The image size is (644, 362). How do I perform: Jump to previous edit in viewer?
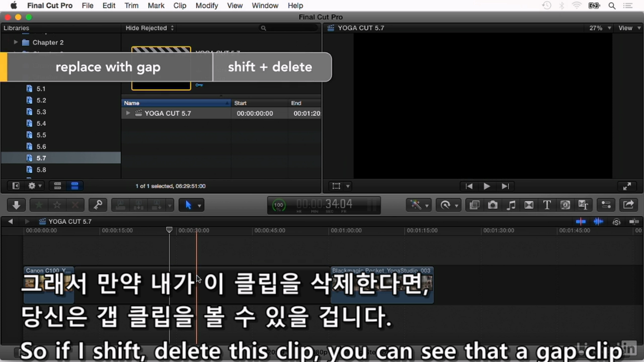click(x=469, y=186)
